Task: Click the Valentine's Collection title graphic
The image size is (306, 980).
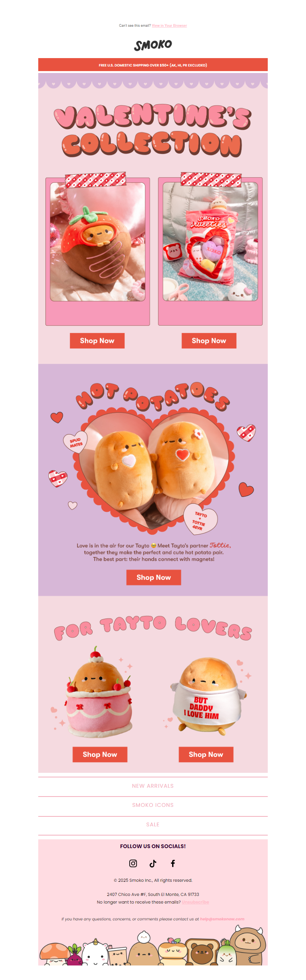Action: pos(153,130)
